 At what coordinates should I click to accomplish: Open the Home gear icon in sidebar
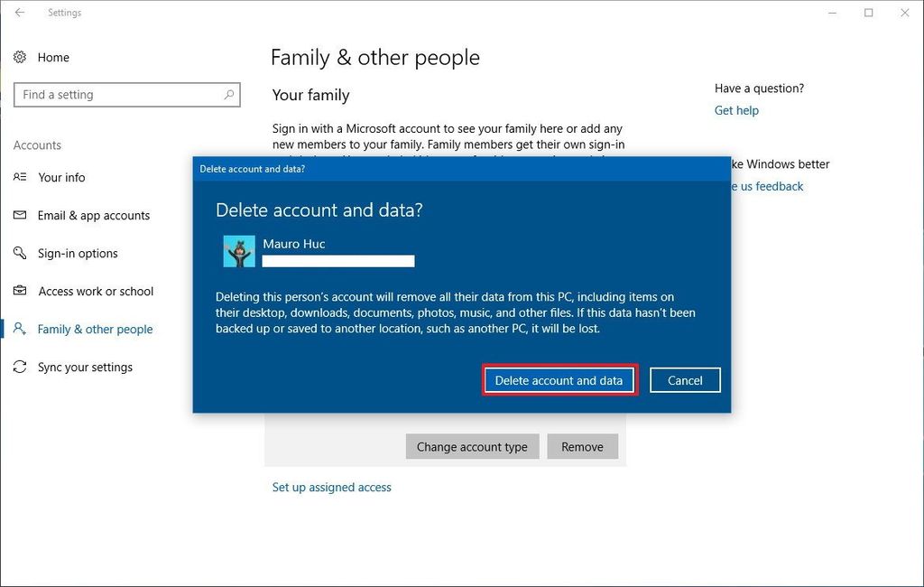click(21, 57)
